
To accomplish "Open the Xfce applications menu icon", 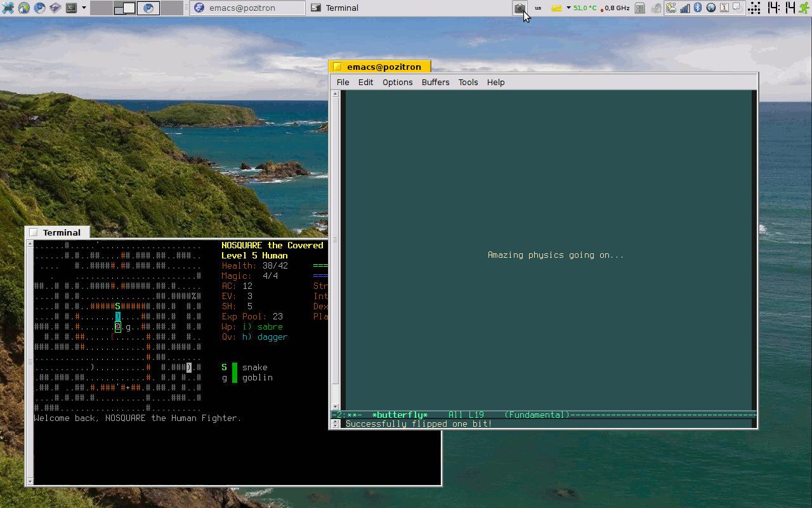I will click(x=8, y=8).
